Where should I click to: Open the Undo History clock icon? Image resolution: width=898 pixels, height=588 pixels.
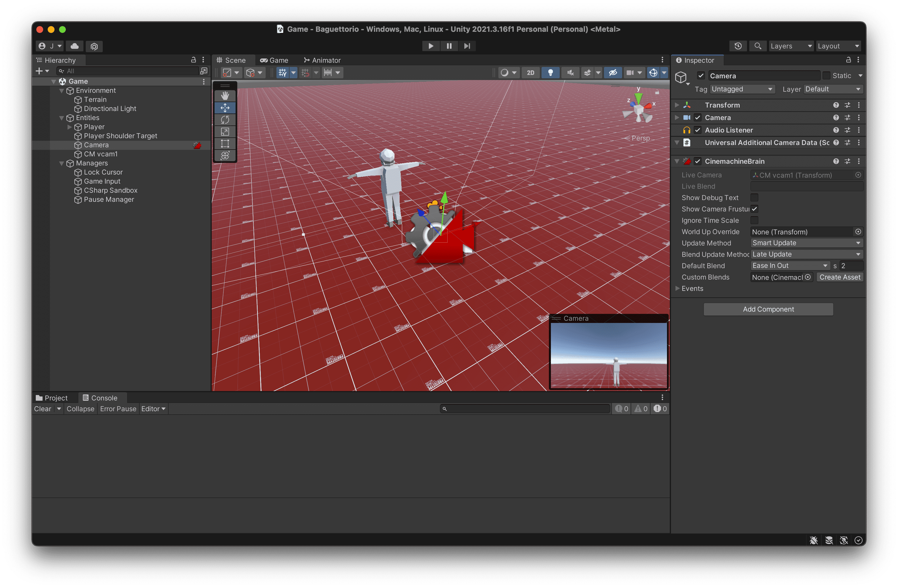pyautogui.click(x=738, y=46)
